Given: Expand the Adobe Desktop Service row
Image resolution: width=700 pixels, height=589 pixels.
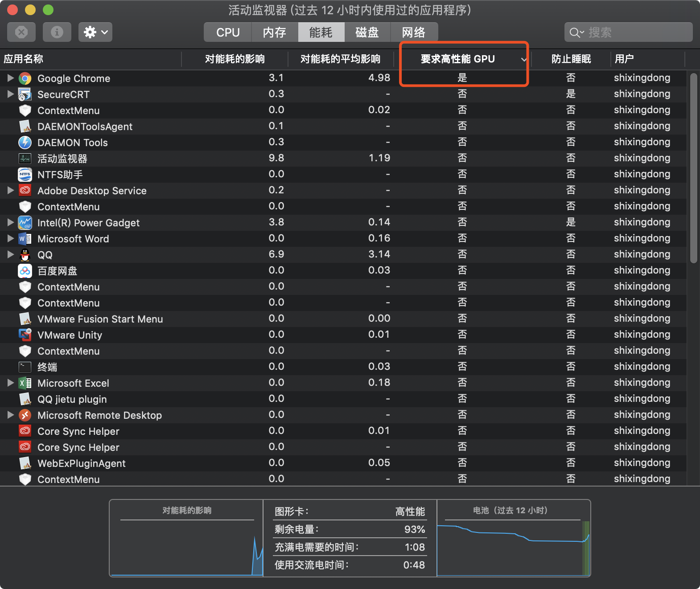Looking at the screenshot, I should (10, 191).
